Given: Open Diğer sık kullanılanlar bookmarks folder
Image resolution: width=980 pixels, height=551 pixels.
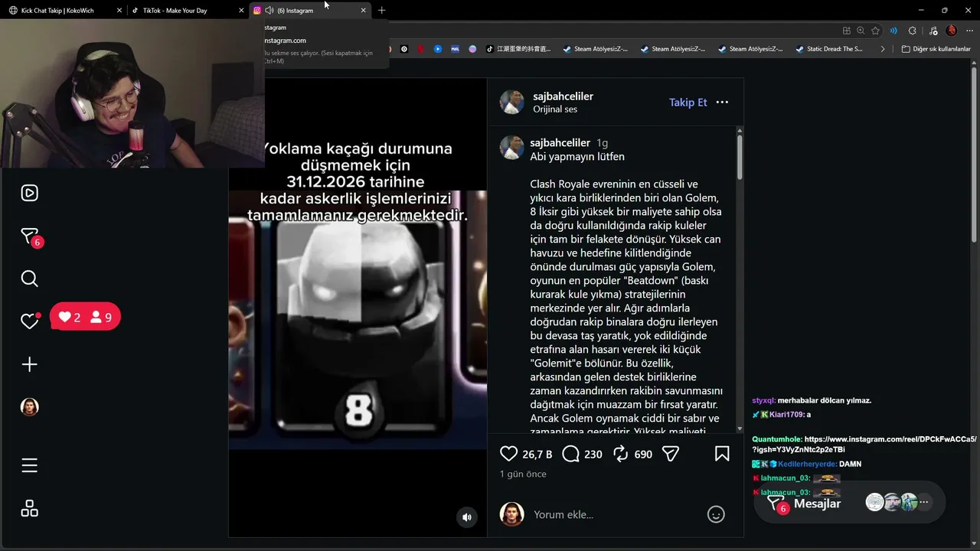Looking at the screenshot, I should click(x=936, y=49).
